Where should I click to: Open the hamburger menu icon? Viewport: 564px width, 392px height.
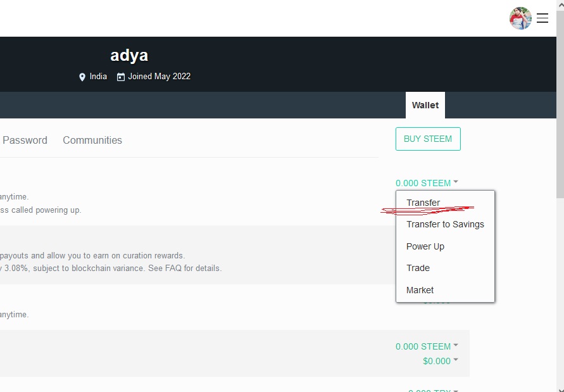542,18
